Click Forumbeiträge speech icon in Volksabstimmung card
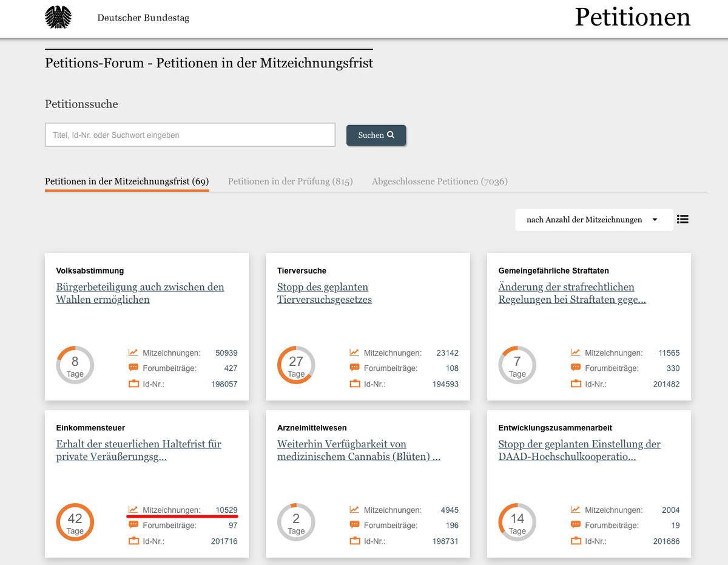 [x=133, y=368]
